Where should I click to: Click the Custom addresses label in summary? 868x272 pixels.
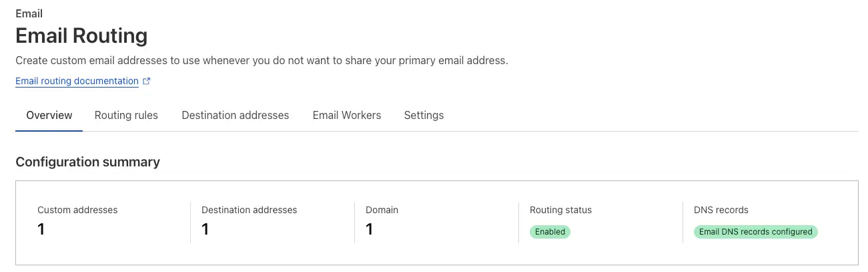[x=77, y=210]
